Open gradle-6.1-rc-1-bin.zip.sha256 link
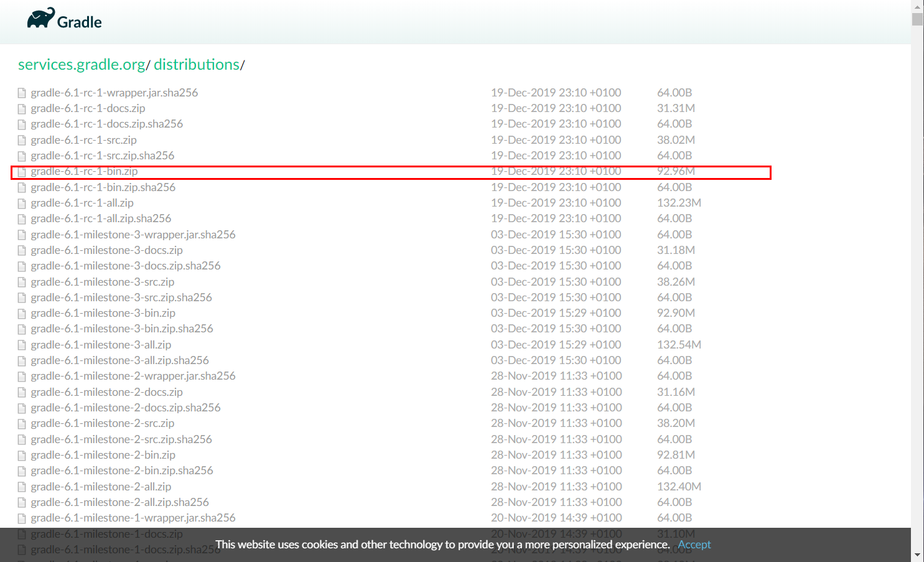924x562 pixels. click(x=103, y=187)
